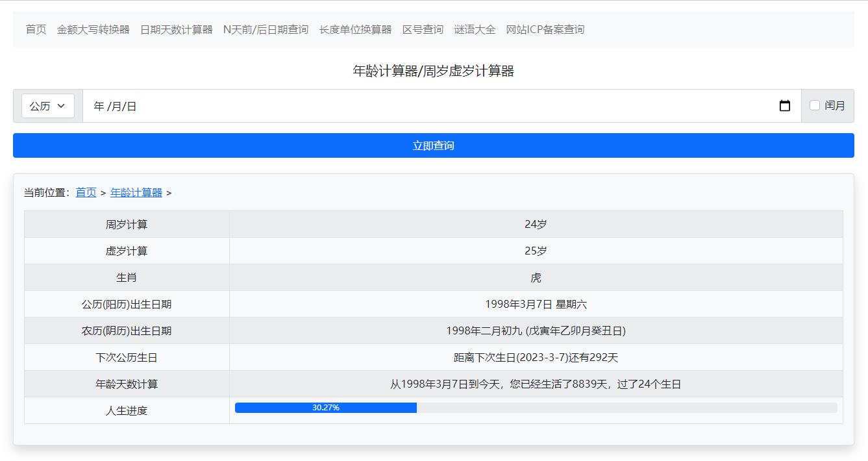The image size is (868, 461).
Task: Open the 年龄计算器 breadcrumb link
Action: 136,192
